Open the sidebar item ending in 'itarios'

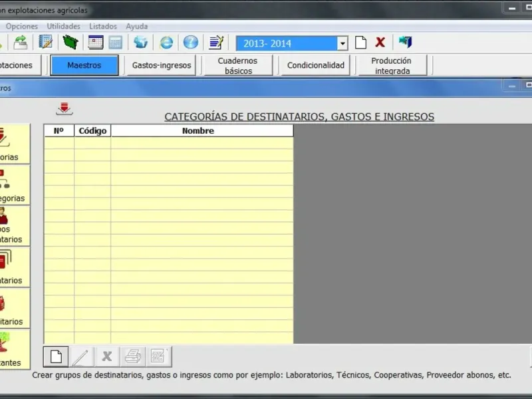[13, 308]
